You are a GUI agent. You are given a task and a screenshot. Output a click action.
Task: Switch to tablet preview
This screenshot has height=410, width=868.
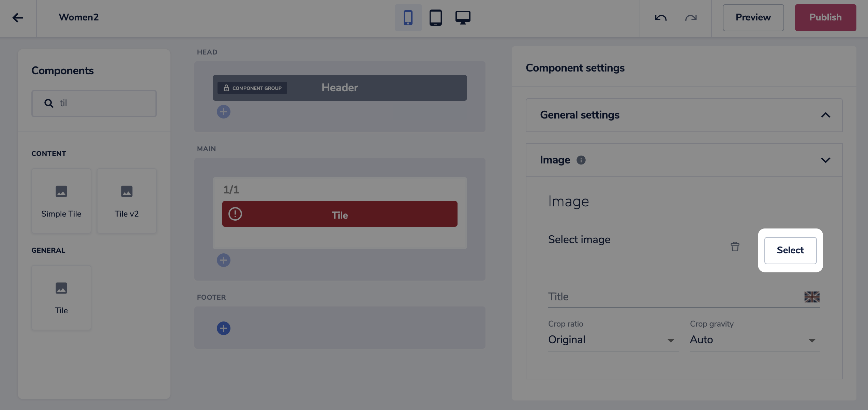[x=435, y=18]
